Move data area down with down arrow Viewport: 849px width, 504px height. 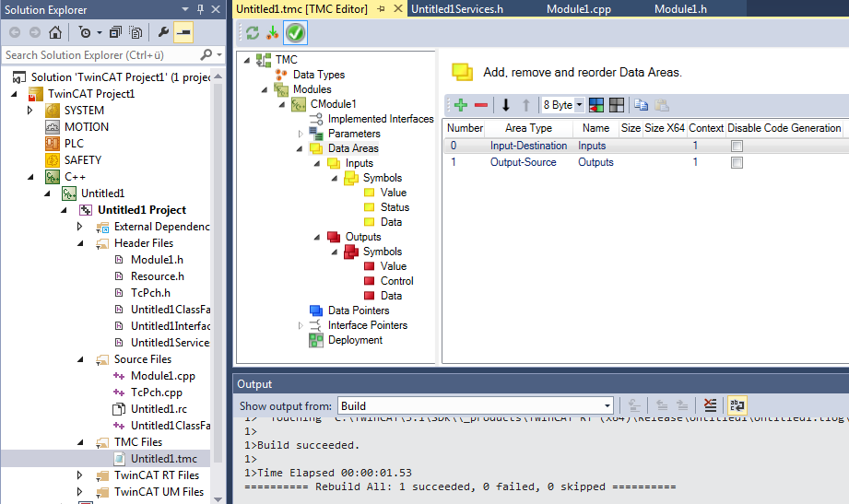click(x=506, y=105)
